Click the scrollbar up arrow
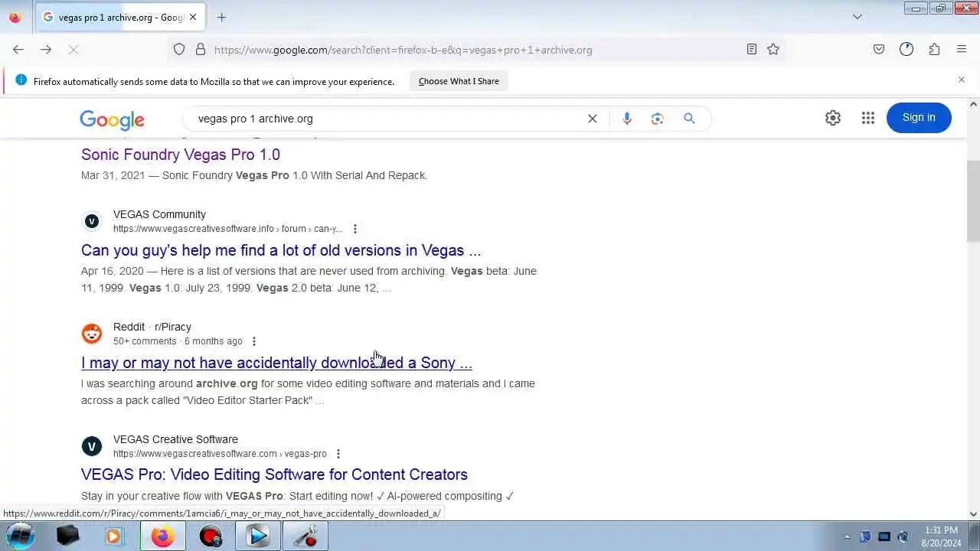980x551 pixels. (973, 104)
